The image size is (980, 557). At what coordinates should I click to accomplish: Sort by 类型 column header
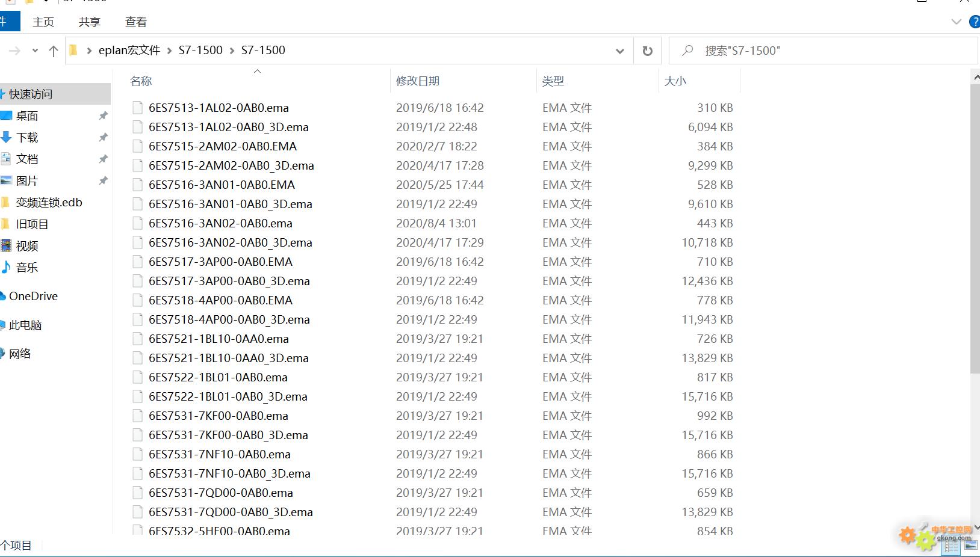pos(553,81)
